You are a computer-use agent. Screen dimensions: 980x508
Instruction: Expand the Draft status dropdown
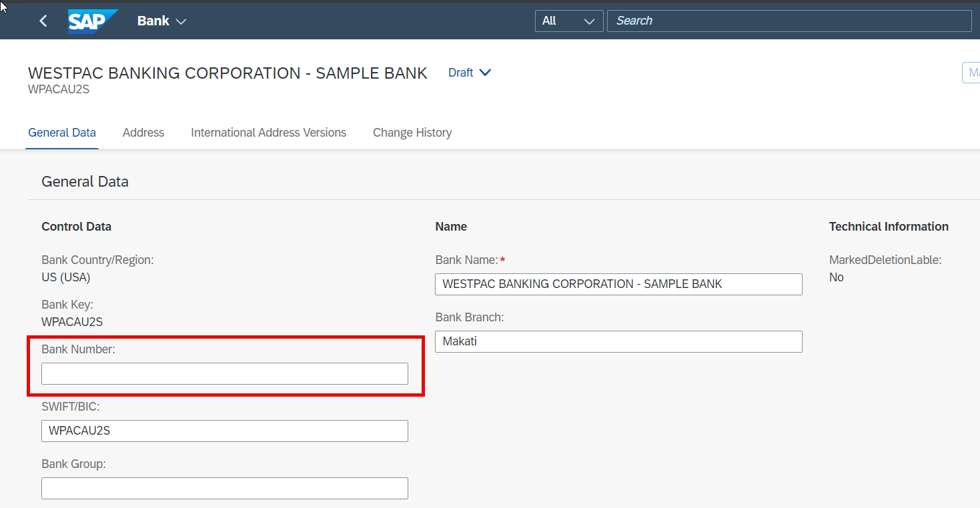[x=470, y=73]
